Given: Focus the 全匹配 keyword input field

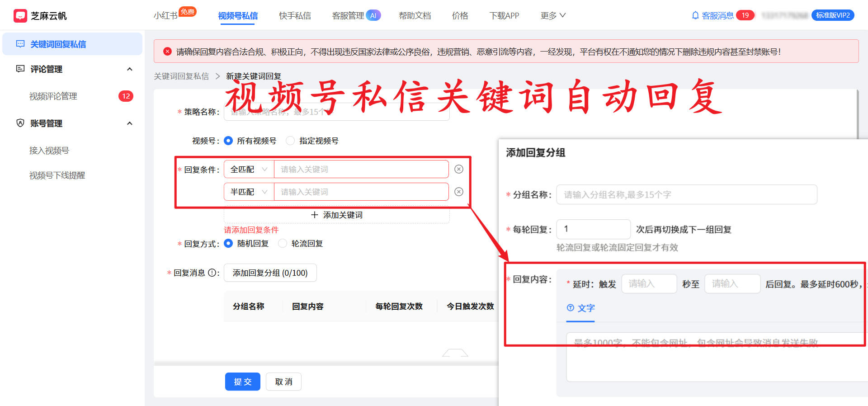Looking at the screenshot, I should point(361,169).
